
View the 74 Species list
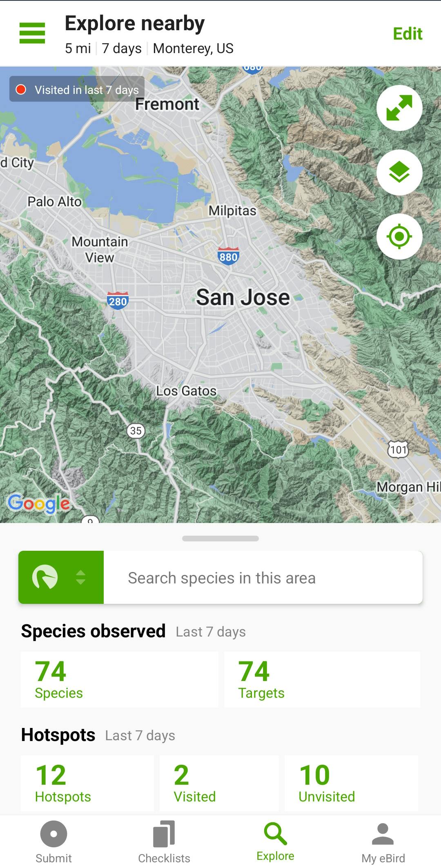(119, 679)
